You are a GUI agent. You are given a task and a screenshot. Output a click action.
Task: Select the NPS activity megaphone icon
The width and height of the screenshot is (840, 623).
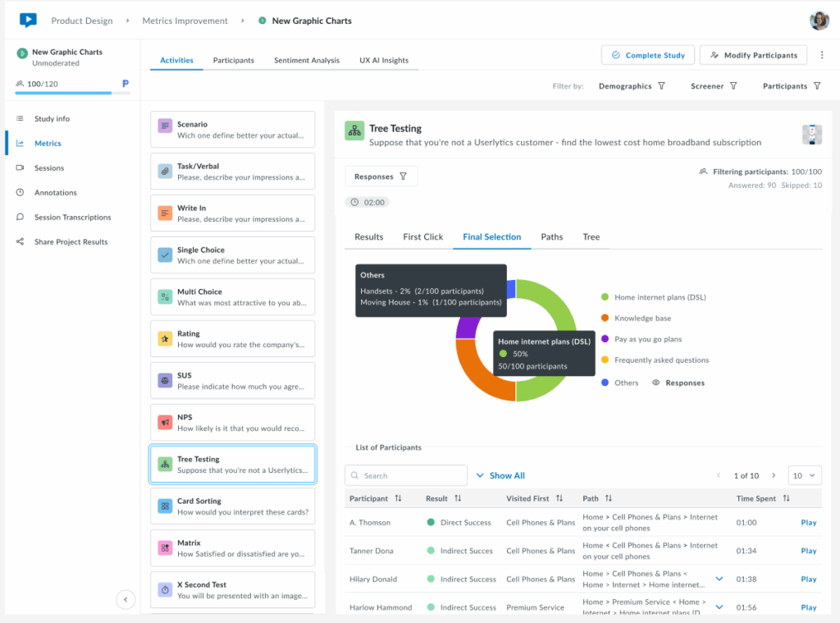[x=165, y=423]
